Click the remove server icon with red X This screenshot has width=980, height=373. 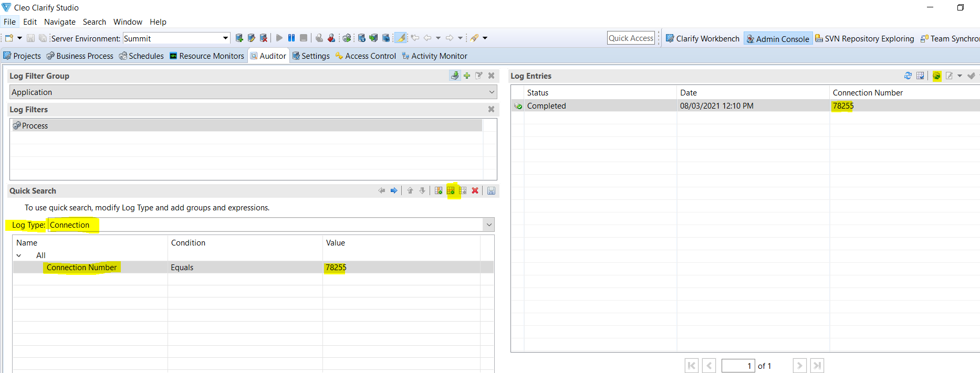click(264, 38)
